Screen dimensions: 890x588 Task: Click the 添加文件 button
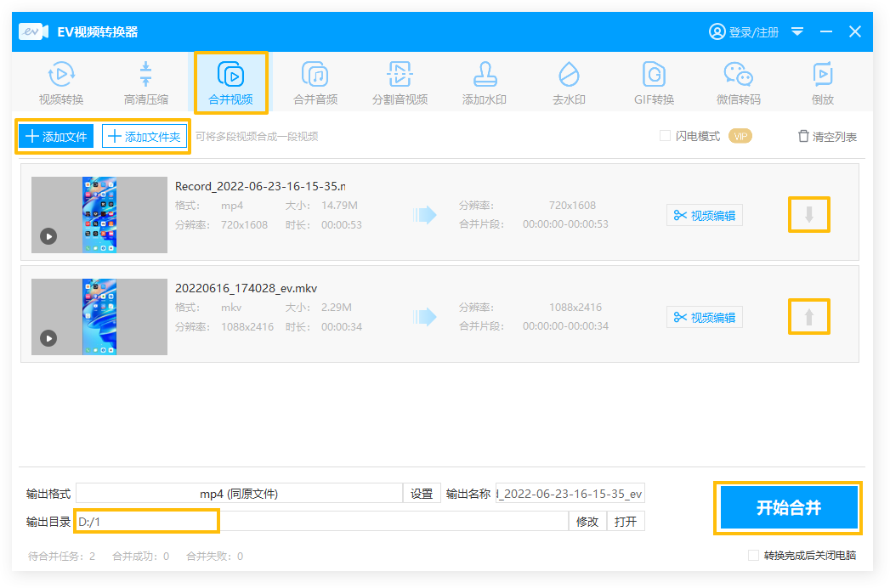click(56, 136)
